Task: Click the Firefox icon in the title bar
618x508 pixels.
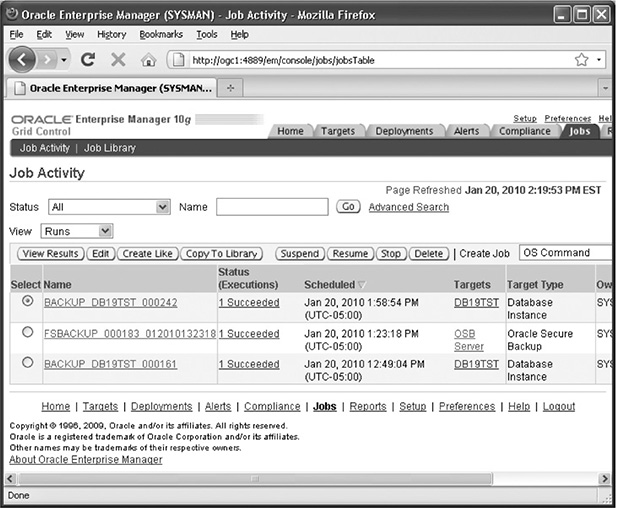Action: tap(12, 14)
